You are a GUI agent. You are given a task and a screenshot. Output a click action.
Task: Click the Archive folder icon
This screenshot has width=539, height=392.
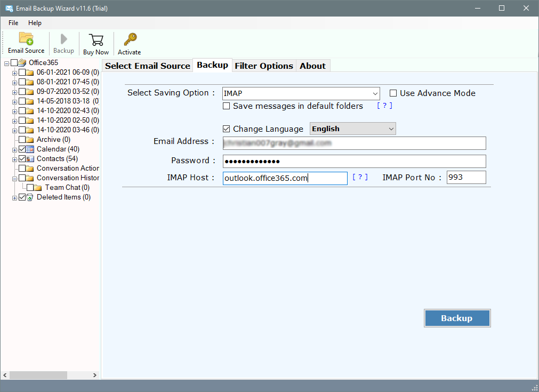tap(30, 140)
